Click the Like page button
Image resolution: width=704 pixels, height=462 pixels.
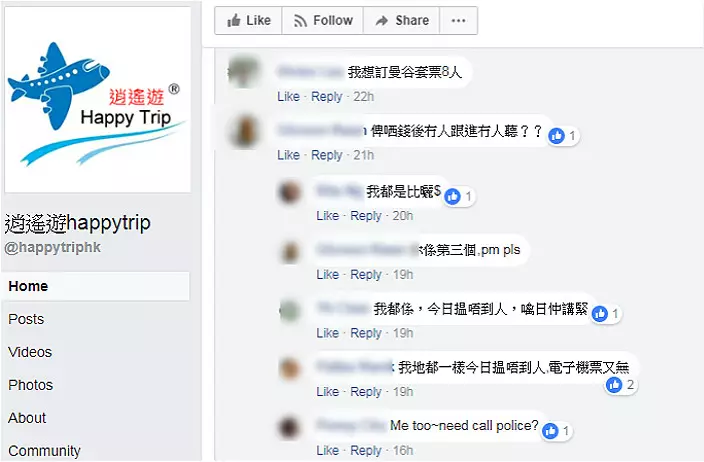(x=248, y=21)
